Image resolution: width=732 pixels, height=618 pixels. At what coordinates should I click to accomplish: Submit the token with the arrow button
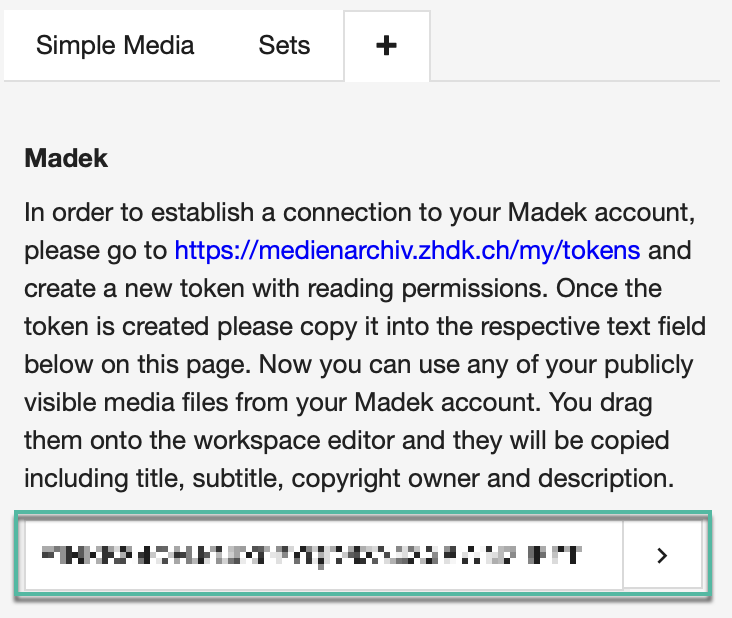coord(661,555)
